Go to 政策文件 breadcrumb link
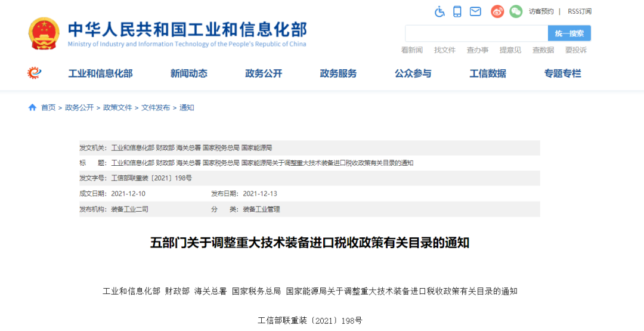Viewport: 644px width, 331px height. pyautogui.click(x=118, y=107)
